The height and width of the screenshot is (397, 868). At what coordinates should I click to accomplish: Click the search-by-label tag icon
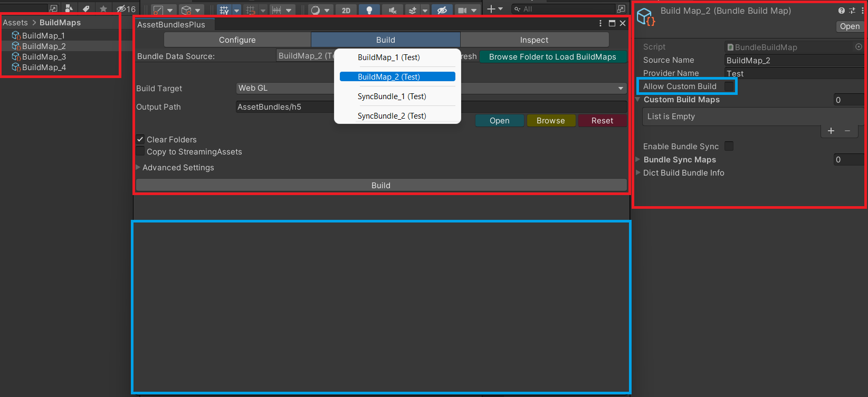click(x=86, y=8)
